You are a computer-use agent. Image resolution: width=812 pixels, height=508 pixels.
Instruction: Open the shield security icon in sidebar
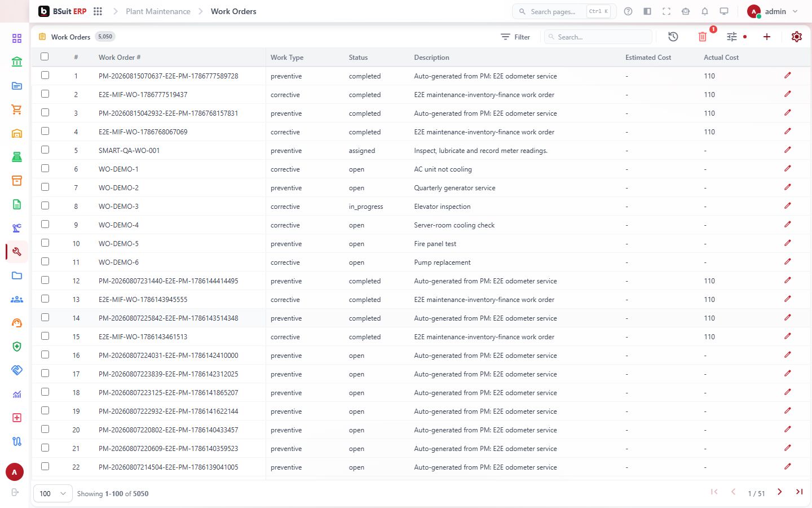click(x=17, y=347)
